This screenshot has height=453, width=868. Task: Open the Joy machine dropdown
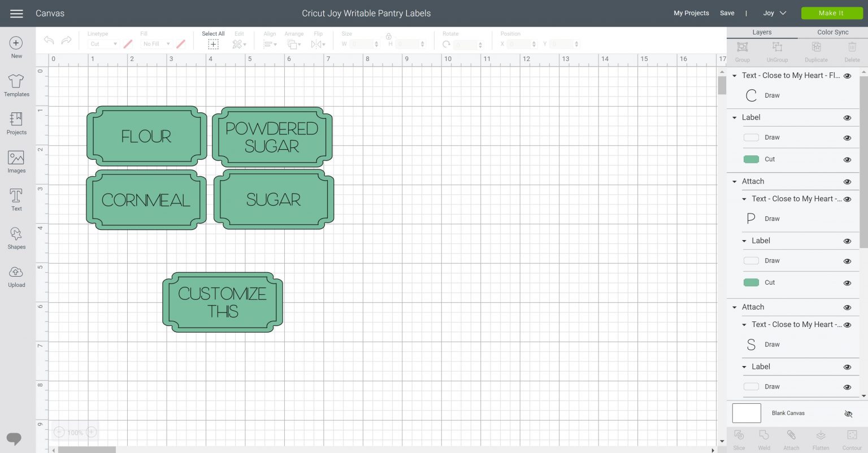coord(775,13)
